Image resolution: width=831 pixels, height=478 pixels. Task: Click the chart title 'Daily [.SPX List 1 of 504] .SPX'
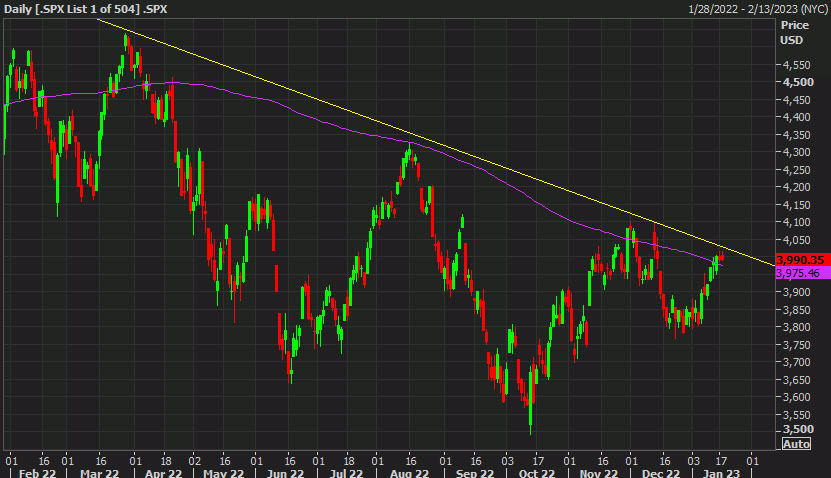[x=86, y=9]
